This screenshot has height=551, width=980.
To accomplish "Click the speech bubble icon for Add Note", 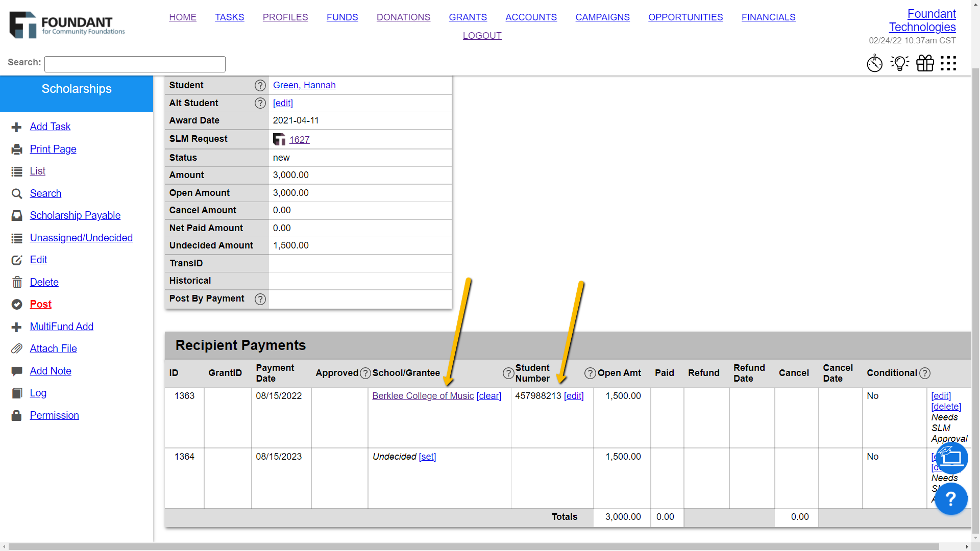I will [17, 371].
